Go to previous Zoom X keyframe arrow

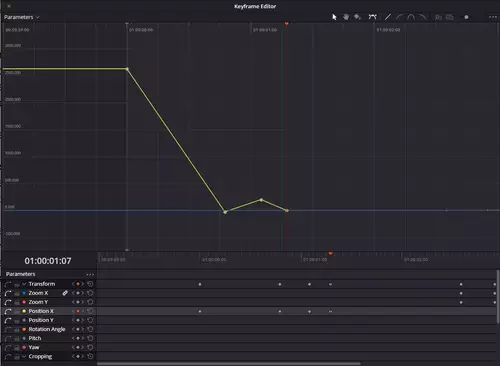pyautogui.click(x=73, y=293)
